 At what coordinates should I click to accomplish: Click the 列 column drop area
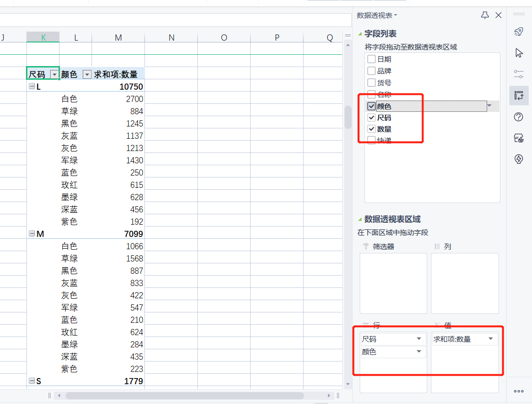[x=465, y=283]
